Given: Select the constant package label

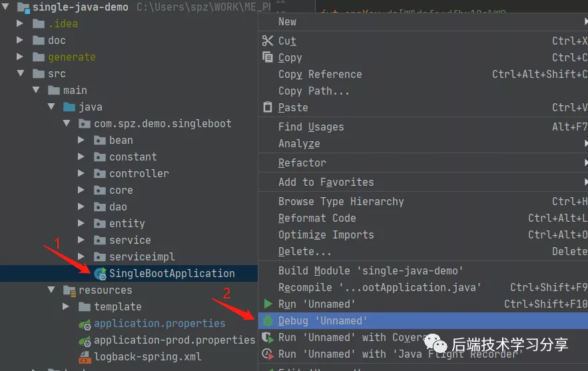Looking at the screenshot, I should coord(133,157).
